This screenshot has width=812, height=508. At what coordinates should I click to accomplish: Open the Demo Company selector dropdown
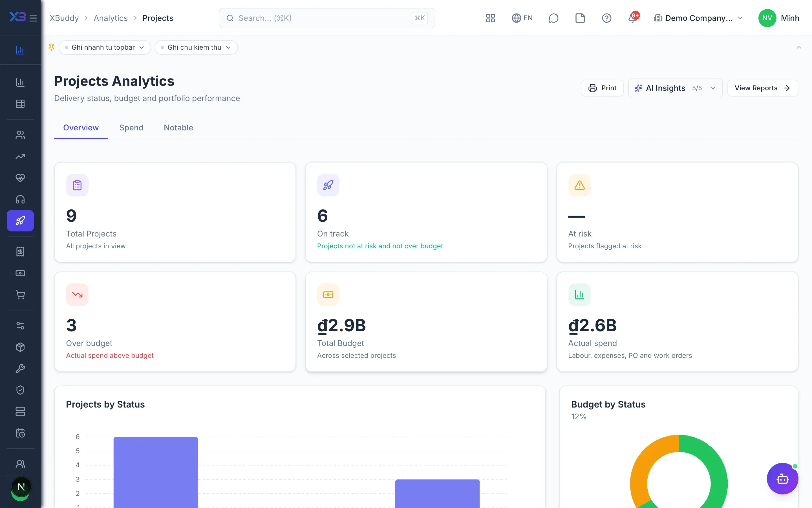698,18
